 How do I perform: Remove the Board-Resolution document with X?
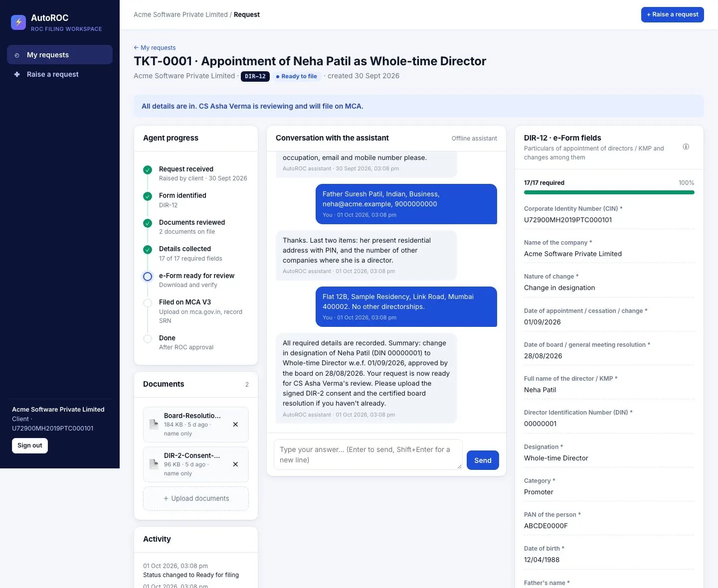click(235, 425)
